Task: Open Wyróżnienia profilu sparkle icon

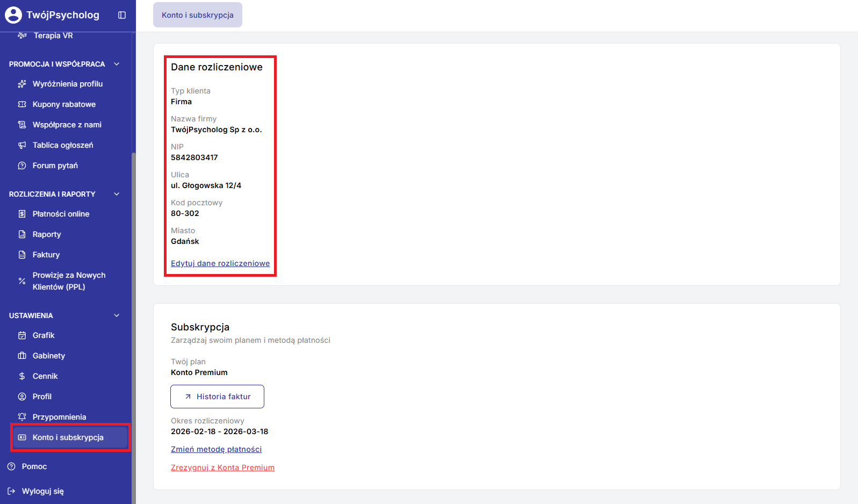Action: tap(22, 84)
